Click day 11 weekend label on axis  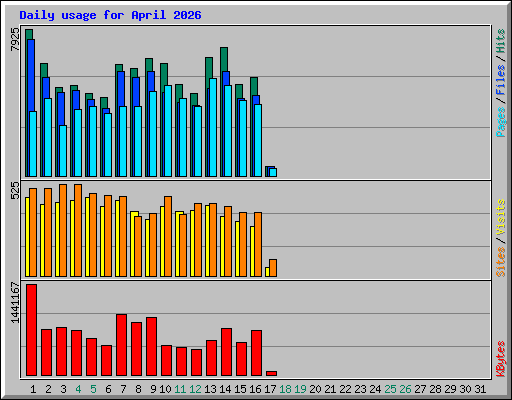[180, 389]
